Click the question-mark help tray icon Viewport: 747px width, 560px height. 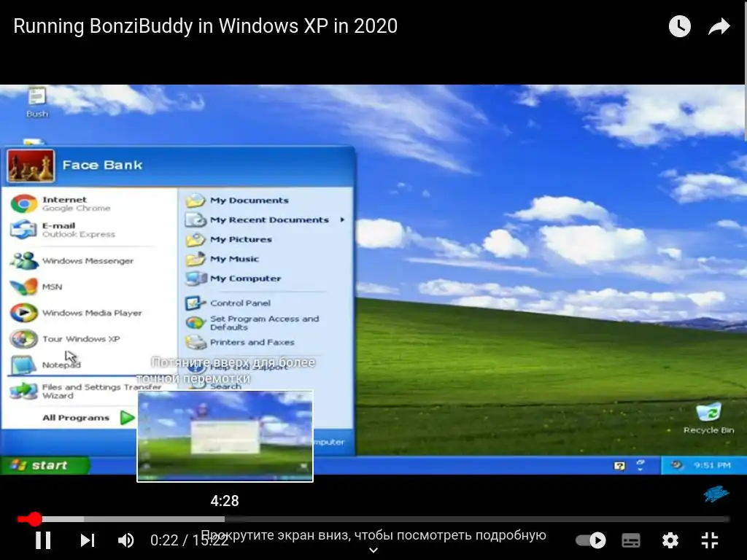pyautogui.click(x=619, y=466)
